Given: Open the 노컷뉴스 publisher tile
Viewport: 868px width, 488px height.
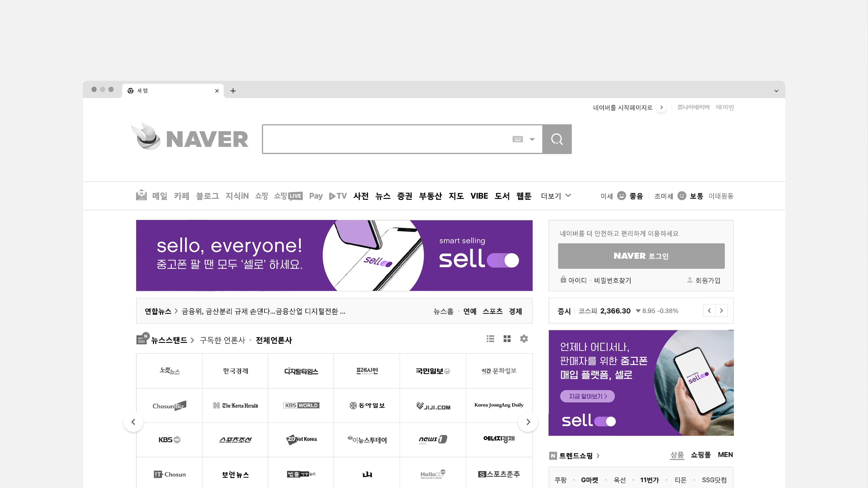Looking at the screenshot, I should point(169,371).
